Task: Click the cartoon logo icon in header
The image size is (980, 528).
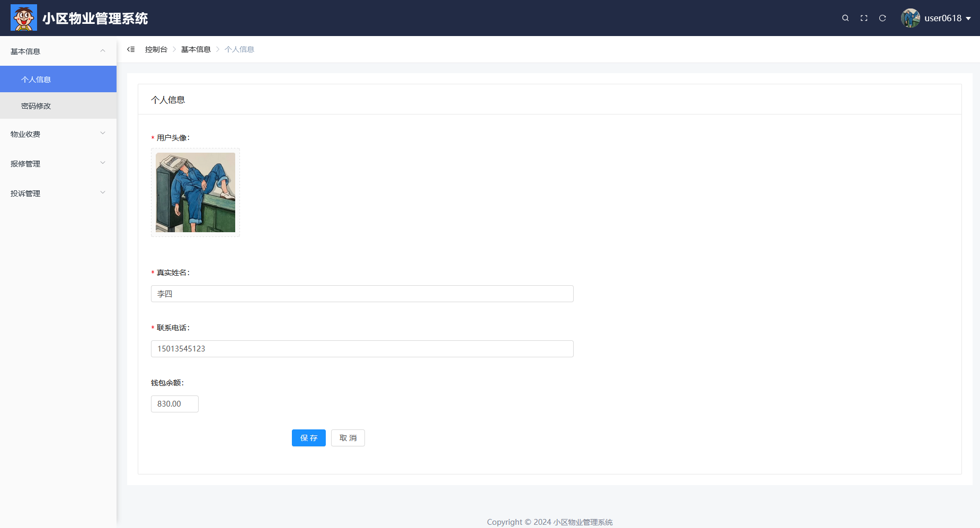Action: (24, 17)
